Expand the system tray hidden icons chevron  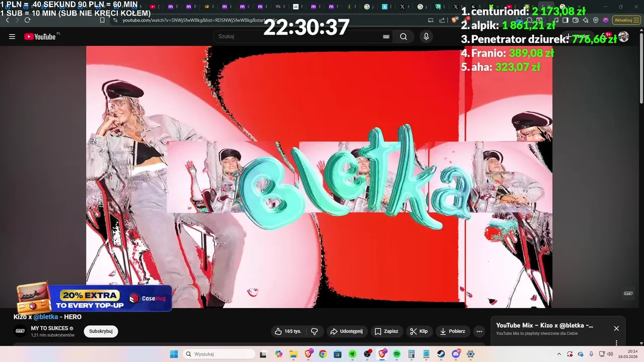click(x=559, y=354)
